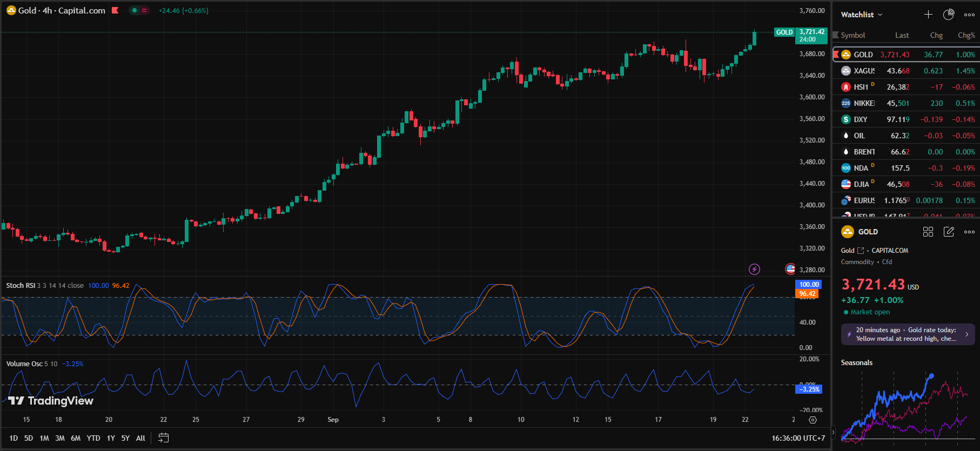Toggle the red flag beside chart title

pyautogui.click(x=115, y=10)
